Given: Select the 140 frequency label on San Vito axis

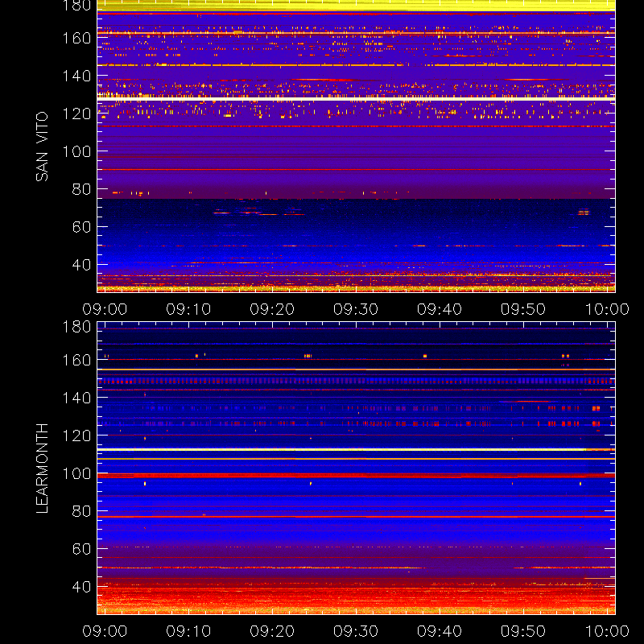Looking at the screenshot, I should [x=76, y=76].
